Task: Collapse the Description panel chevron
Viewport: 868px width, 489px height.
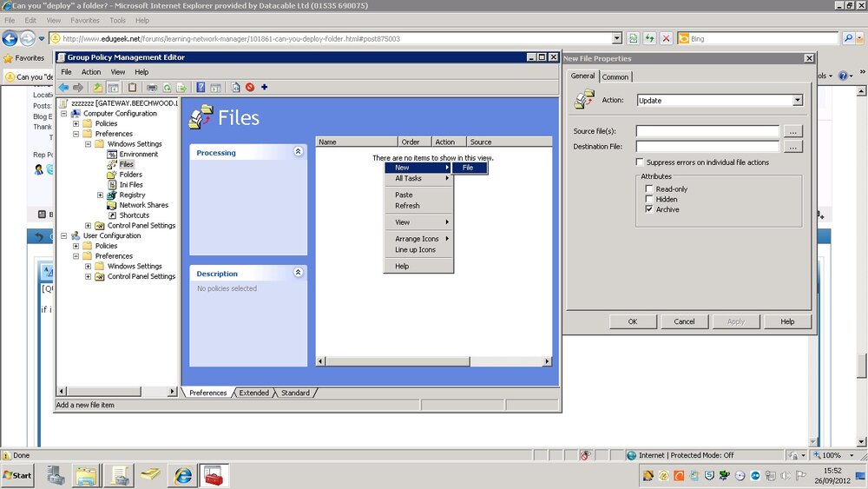Action: [x=298, y=272]
